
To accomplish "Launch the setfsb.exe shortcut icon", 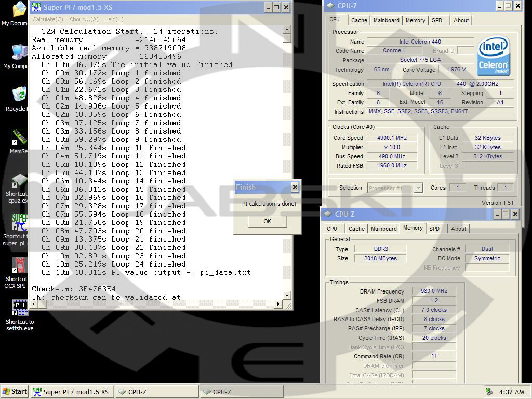I will point(19,308).
